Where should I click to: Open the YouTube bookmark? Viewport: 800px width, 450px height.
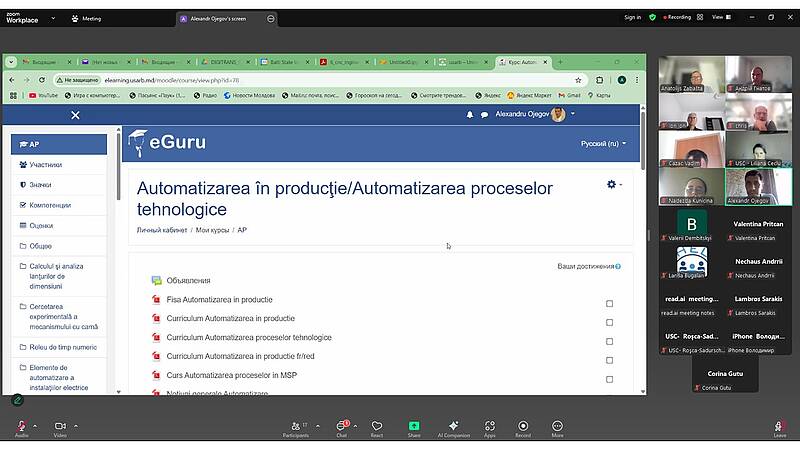[43, 95]
